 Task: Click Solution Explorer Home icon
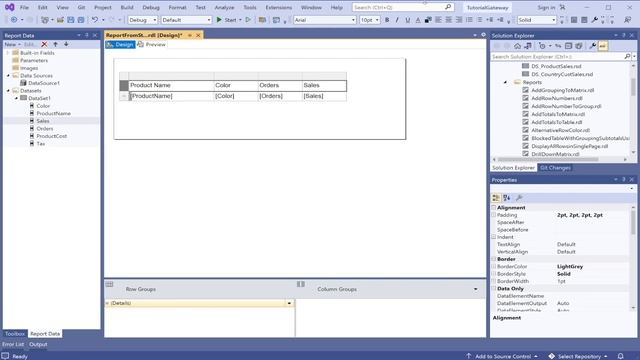click(x=517, y=46)
